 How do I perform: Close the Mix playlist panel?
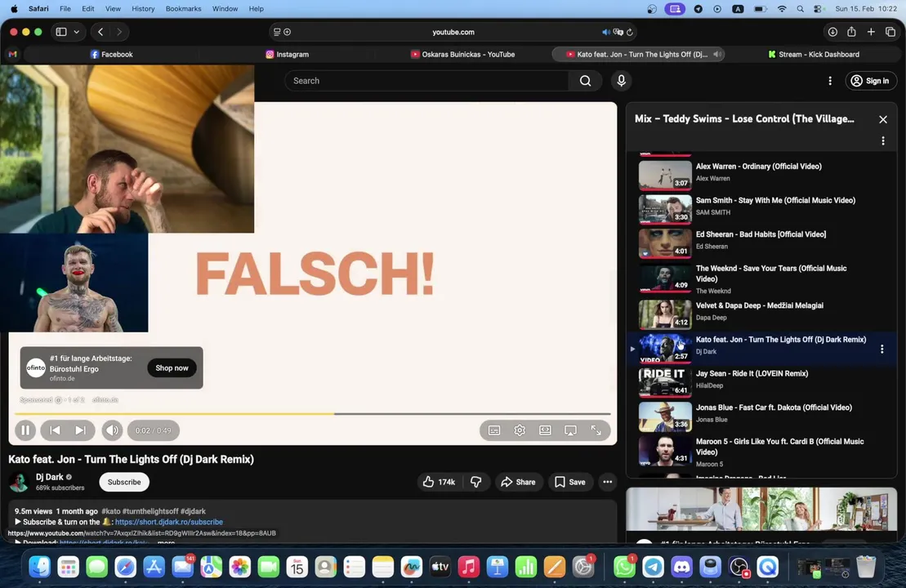coord(883,119)
